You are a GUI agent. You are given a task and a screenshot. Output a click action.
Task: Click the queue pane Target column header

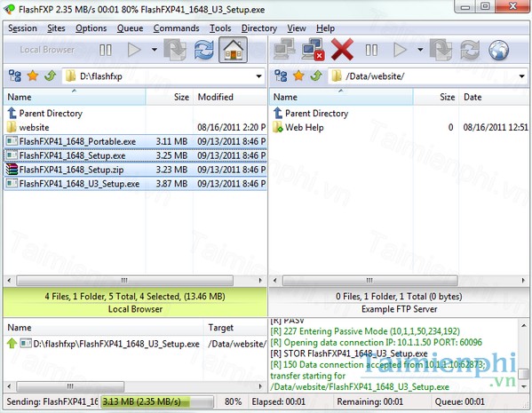point(235,328)
